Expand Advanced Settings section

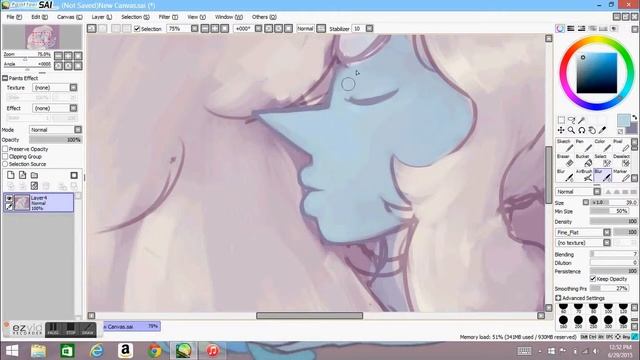pyautogui.click(x=558, y=298)
